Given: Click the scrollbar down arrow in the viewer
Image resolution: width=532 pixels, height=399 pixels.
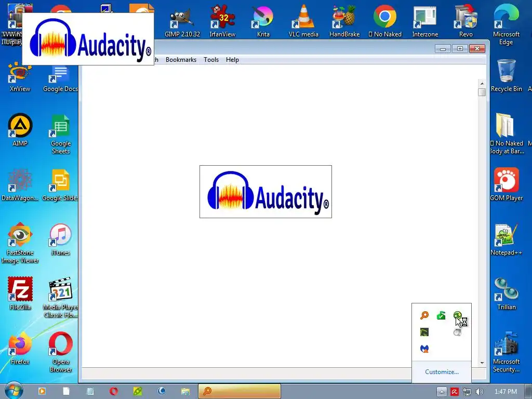Looking at the screenshot, I should pyautogui.click(x=482, y=363).
